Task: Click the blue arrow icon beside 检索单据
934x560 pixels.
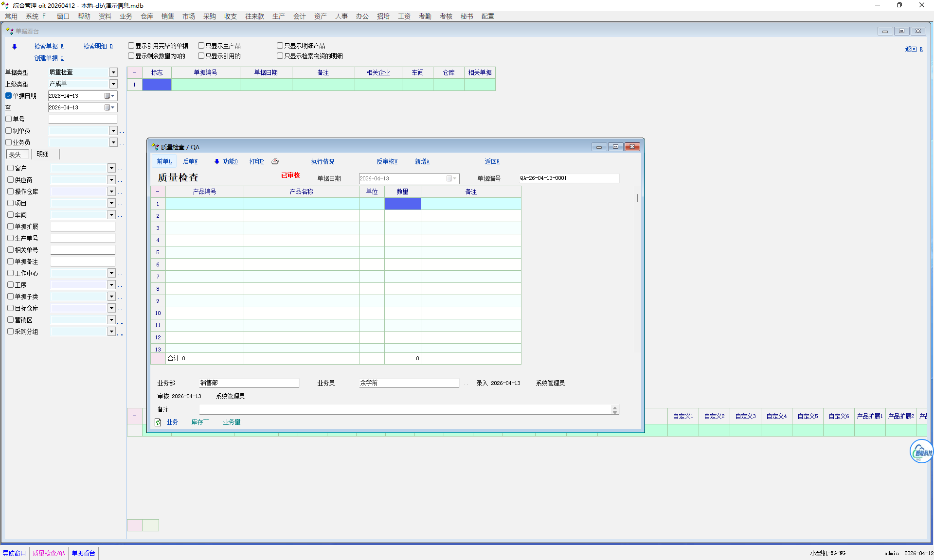Action: coord(15,47)
